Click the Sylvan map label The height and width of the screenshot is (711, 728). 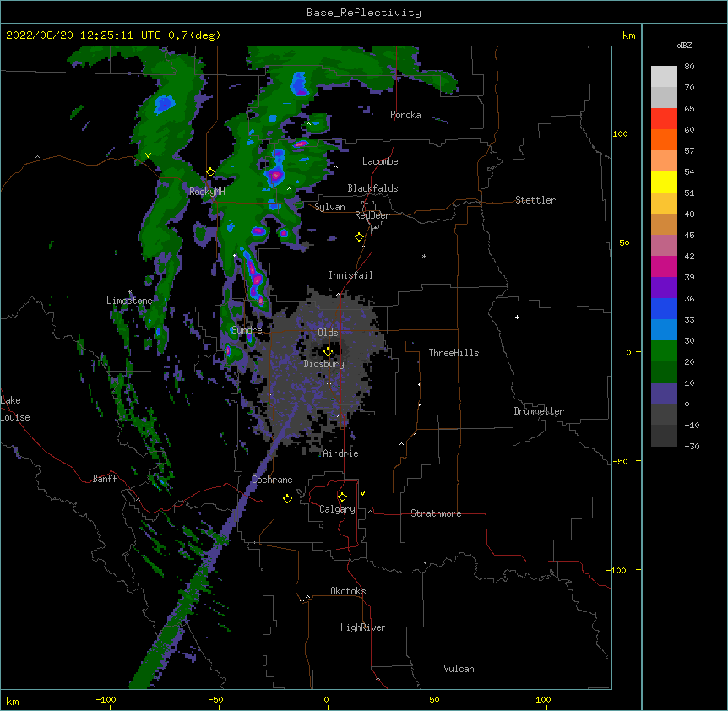click(329, 207)
